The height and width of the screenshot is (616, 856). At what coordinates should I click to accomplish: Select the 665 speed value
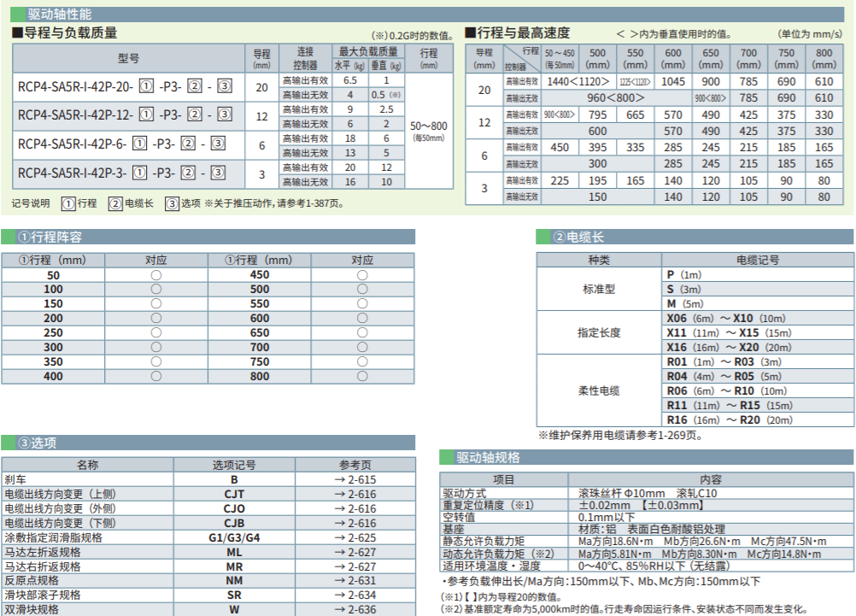click(635, 114)
